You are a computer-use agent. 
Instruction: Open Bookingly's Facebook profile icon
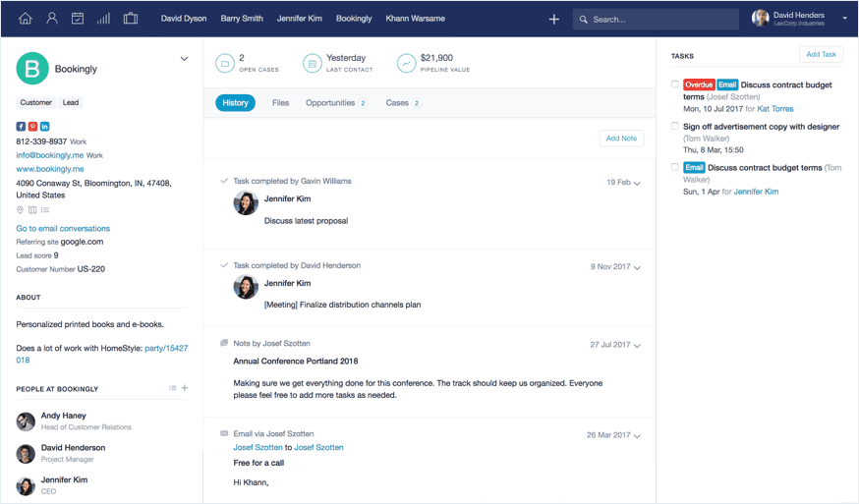tap(21, 127)
